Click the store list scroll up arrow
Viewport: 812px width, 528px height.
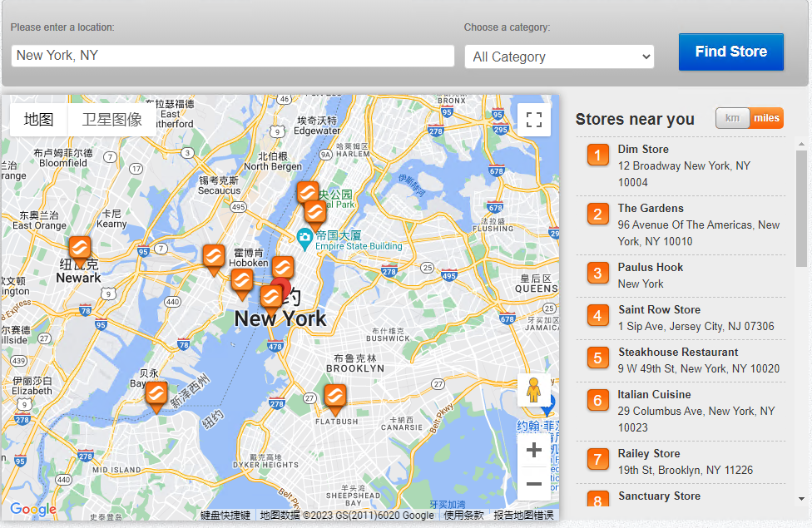coord(801,144)
